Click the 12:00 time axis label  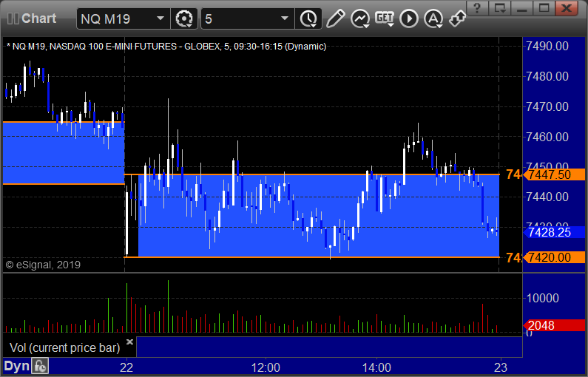tap(266, 367)
